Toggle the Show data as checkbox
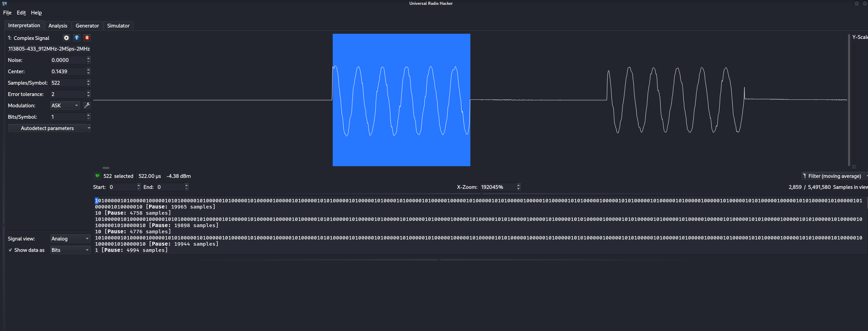Image resolution: width=868 pixels, height=331 pixels. [x=10, y=250]
